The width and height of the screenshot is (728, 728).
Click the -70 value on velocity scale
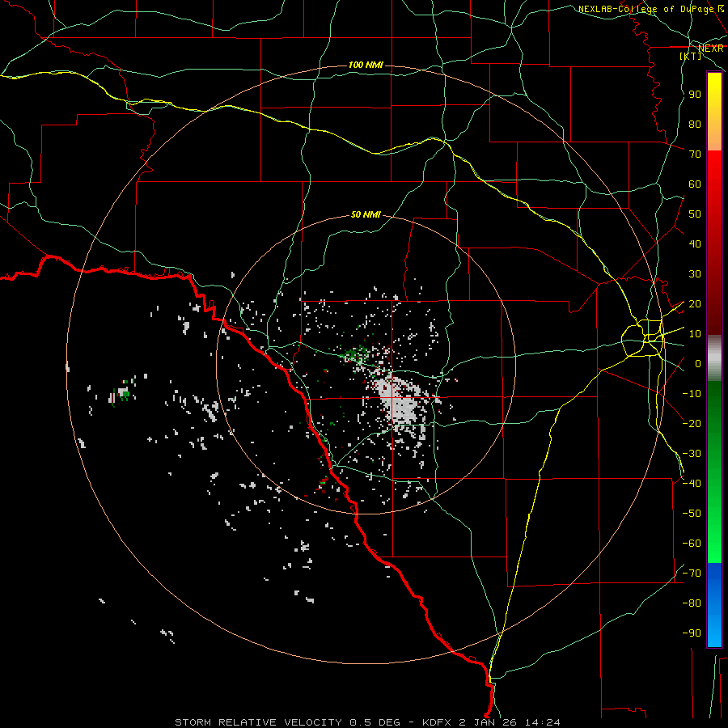click(692, 574)
